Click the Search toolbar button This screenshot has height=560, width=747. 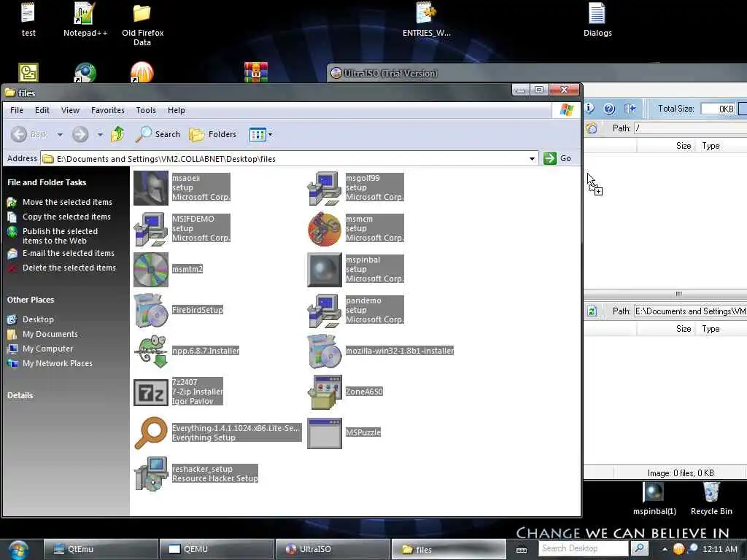click(x=158, y=134)
